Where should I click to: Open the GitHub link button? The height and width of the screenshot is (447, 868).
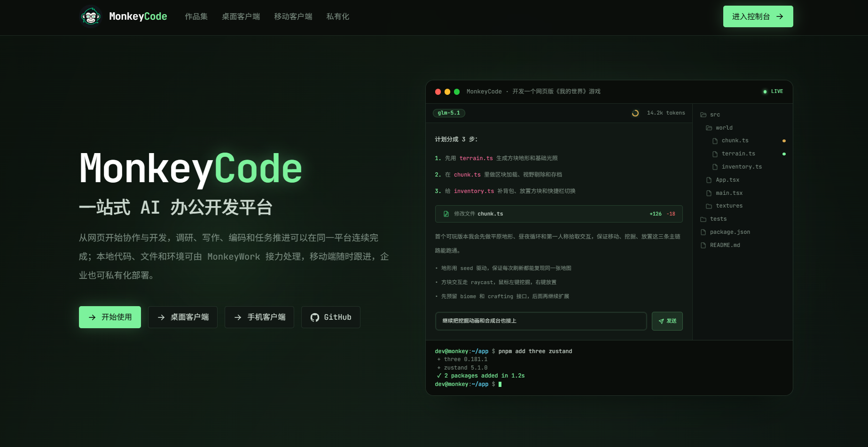click(331, 317)
